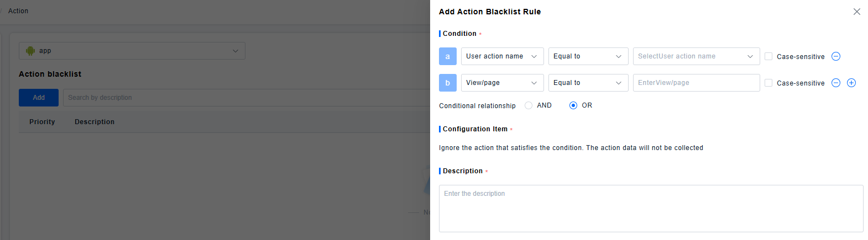Open Equal to operator for condition b
The width and height of the screenshot is (868, 240).
click(x=588, y=83)
